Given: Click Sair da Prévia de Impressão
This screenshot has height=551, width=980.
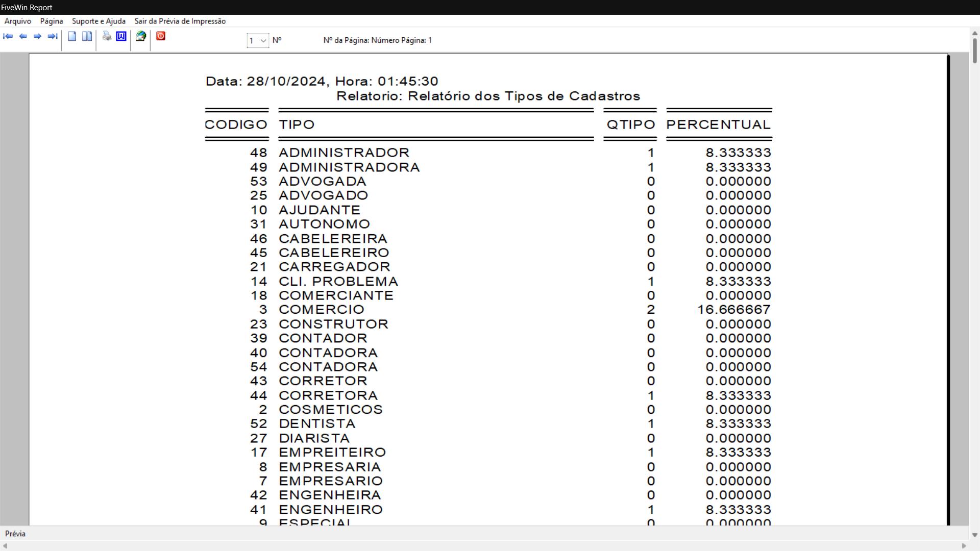Looking at the screenshot, I should click(x=180, y=21).
